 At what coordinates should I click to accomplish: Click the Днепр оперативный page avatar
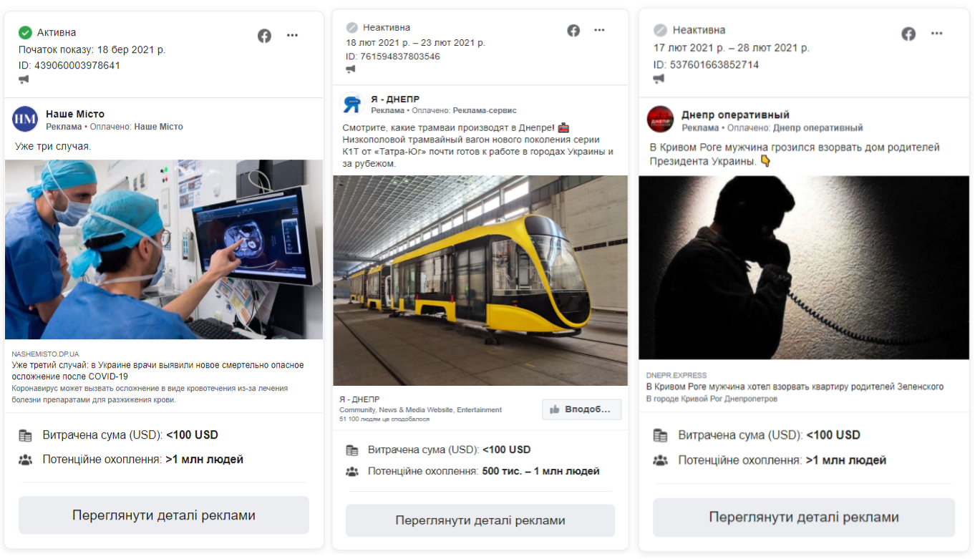(660, 120)
